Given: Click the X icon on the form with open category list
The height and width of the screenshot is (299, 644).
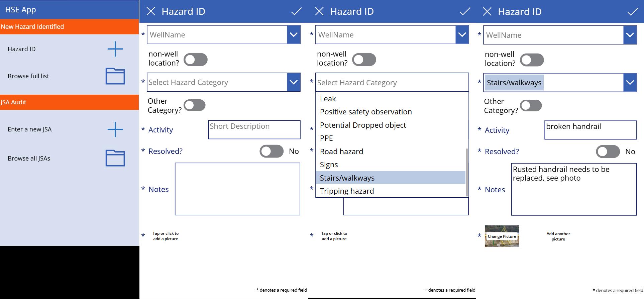Looking at the screenshot, I should click(319, 11).
